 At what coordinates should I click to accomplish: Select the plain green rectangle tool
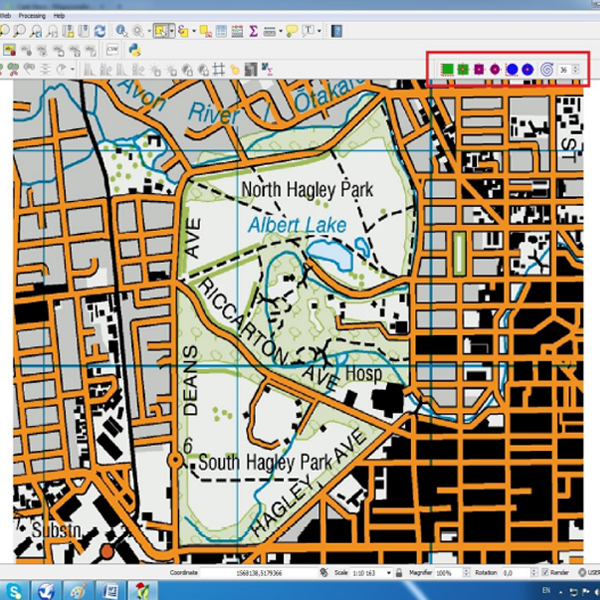pyautogui.click(x=447, y=69)
